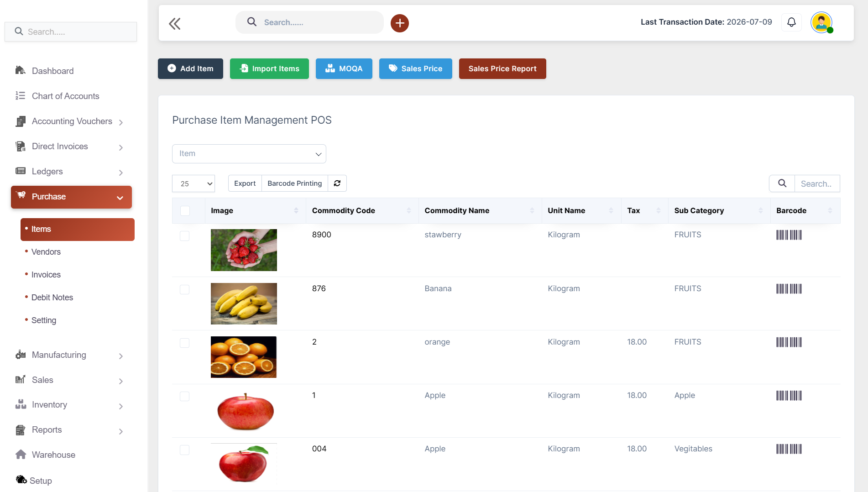Click the table search input
Image resolution: width=868 pixels, height=492 pixels.
(x=817, y=183)
